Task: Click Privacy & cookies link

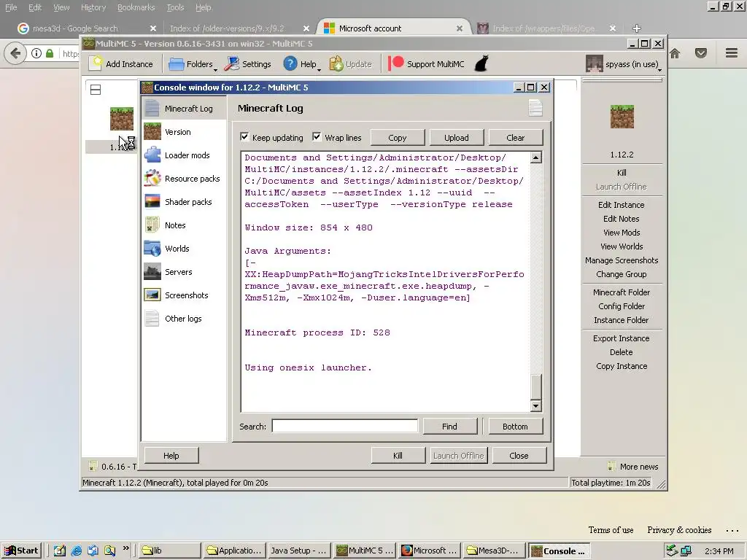Action: pyautogui.click(x=679, y=530)
